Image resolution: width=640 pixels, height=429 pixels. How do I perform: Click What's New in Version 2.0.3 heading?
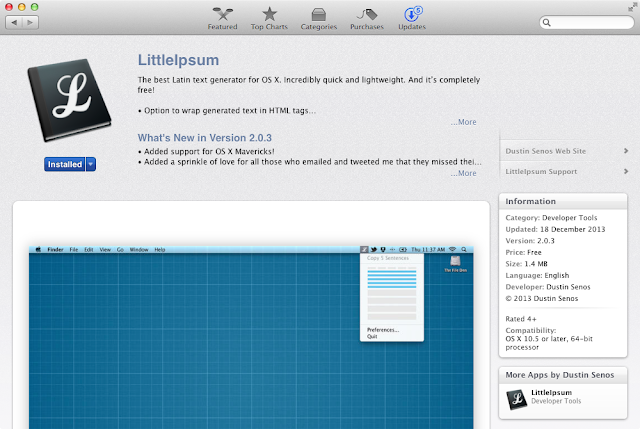coord(204,138)
